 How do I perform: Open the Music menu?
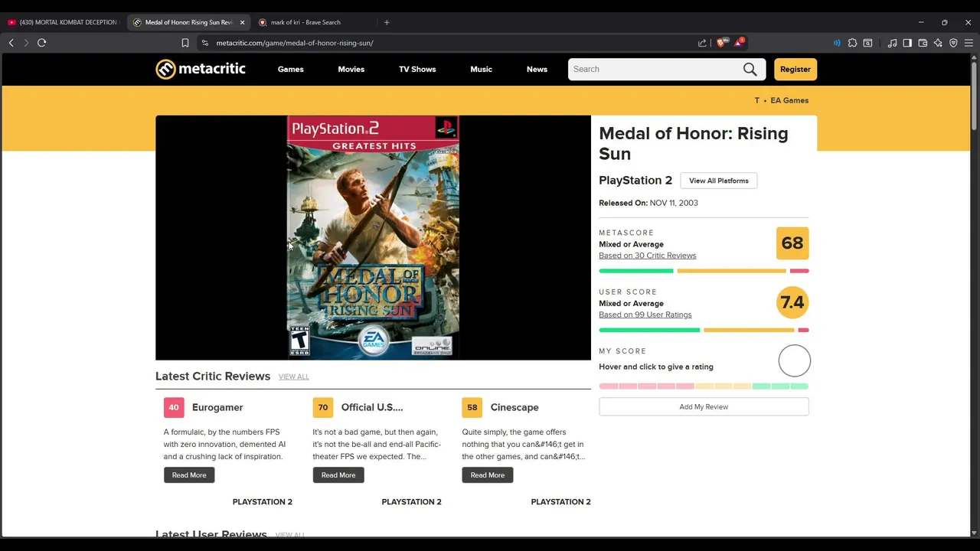click(x=482, y=69)
